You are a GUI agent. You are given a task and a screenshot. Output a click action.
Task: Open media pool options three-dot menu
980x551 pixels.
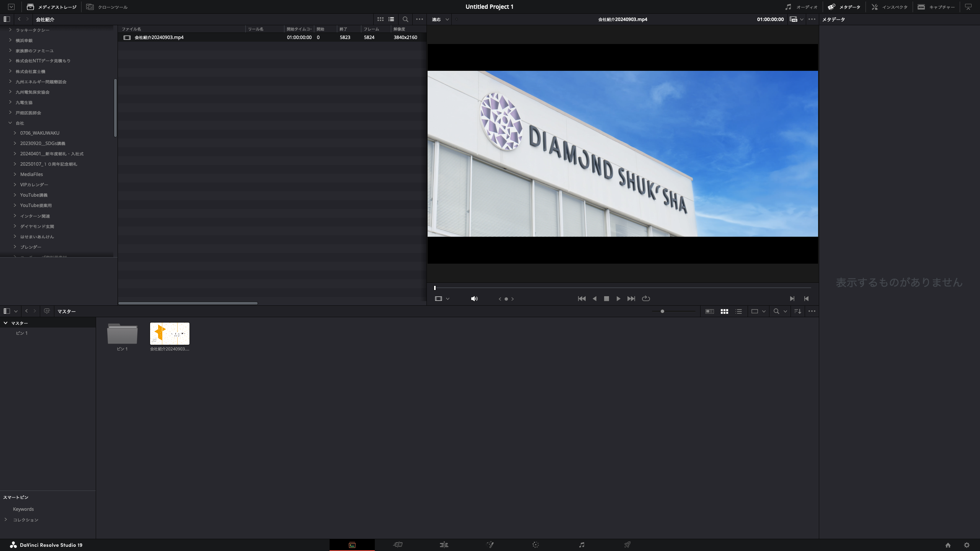[x=812, y=311]
